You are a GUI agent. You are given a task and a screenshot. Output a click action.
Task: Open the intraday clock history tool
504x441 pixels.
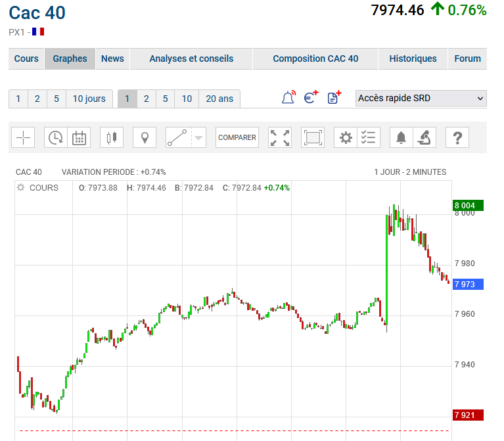click(56, 137)
